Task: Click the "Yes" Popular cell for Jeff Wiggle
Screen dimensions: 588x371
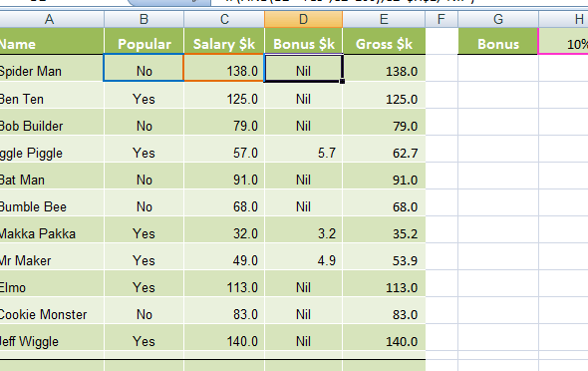Action: (x=144, y=338)
